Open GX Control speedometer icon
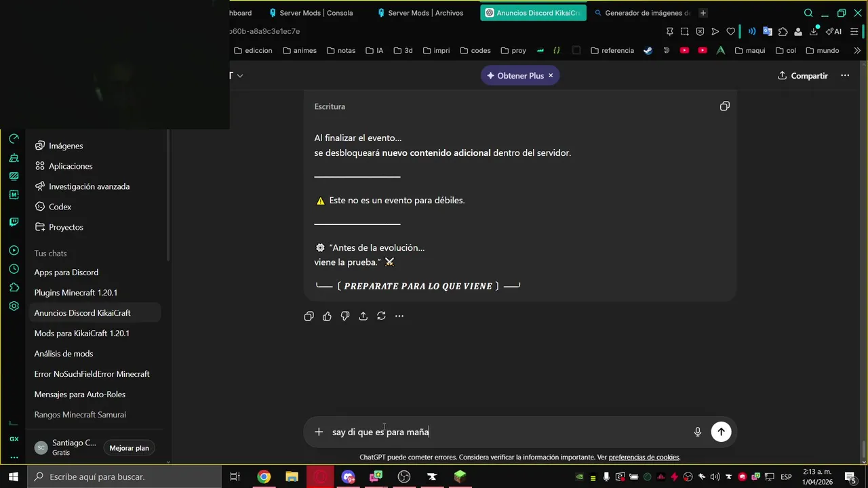 pyautogui.click(x=14, y=139)
